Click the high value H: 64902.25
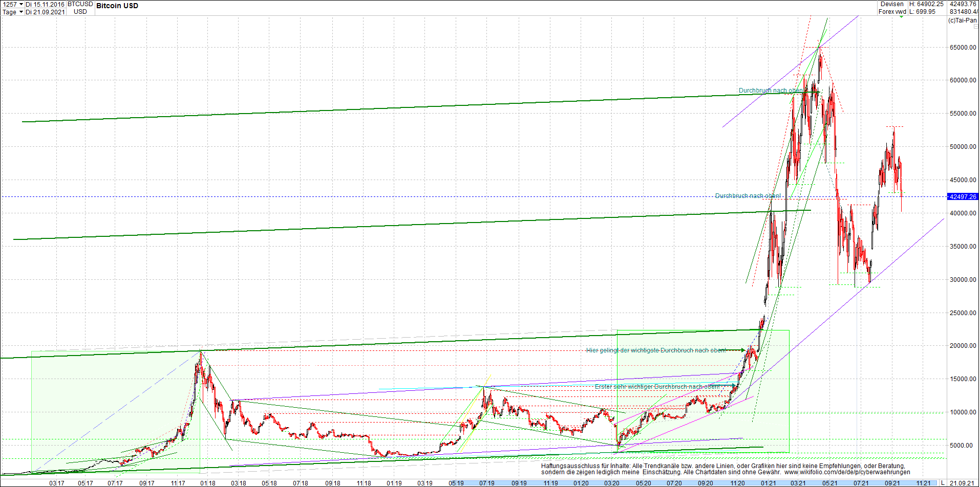 point(926,4)
